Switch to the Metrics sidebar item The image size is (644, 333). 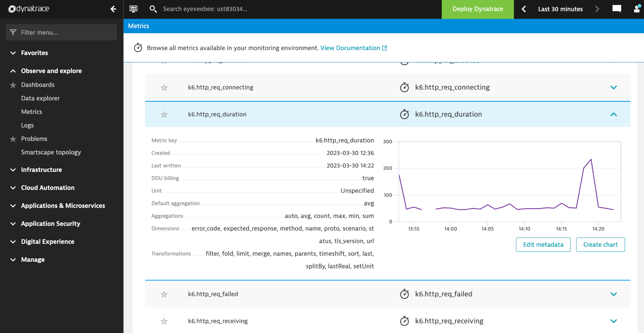31,112
